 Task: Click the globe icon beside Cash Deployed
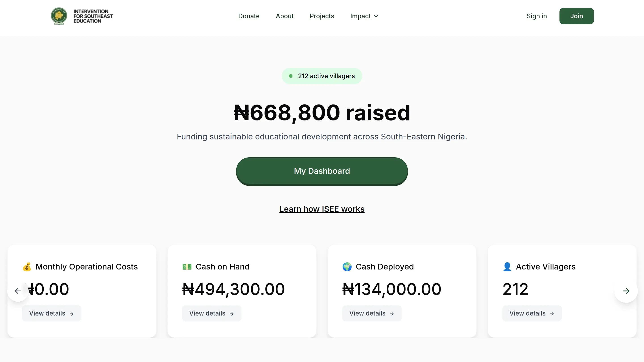[347, 267]
